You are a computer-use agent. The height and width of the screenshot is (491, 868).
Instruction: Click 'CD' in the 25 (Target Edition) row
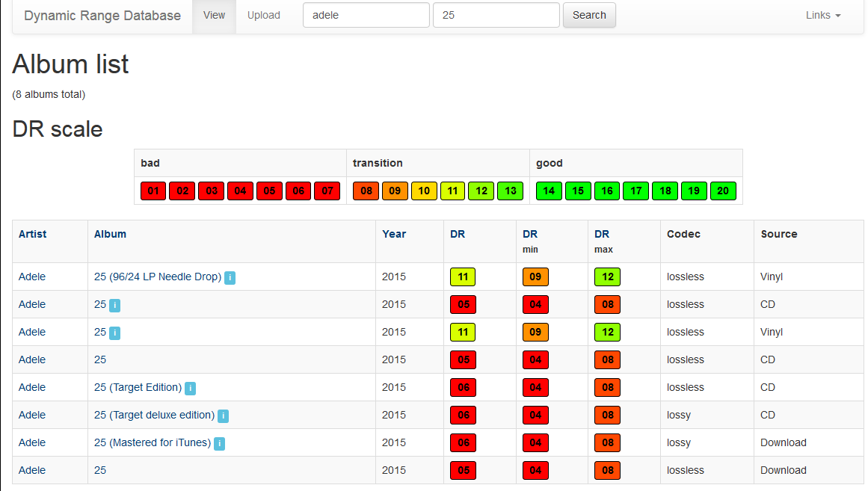(768, 387)
